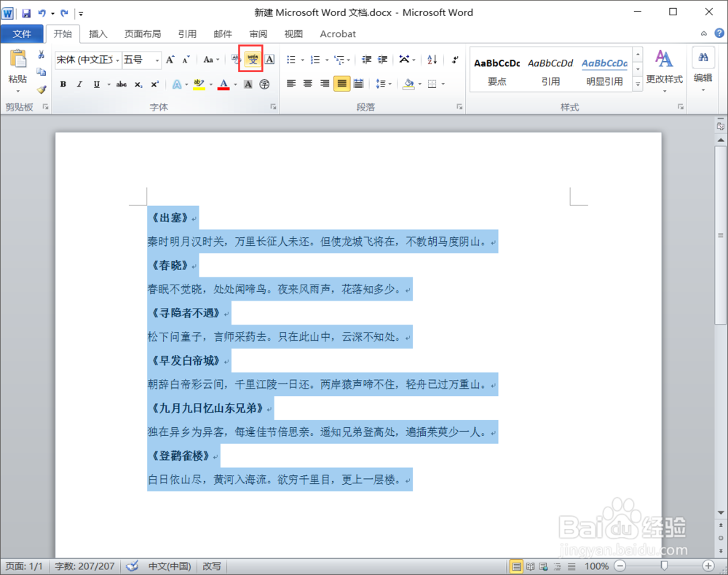Switch to the 插入 ribbon tab
Viewport: 728px width, 575px height.
pyautogui.click(x=98, y=33)
